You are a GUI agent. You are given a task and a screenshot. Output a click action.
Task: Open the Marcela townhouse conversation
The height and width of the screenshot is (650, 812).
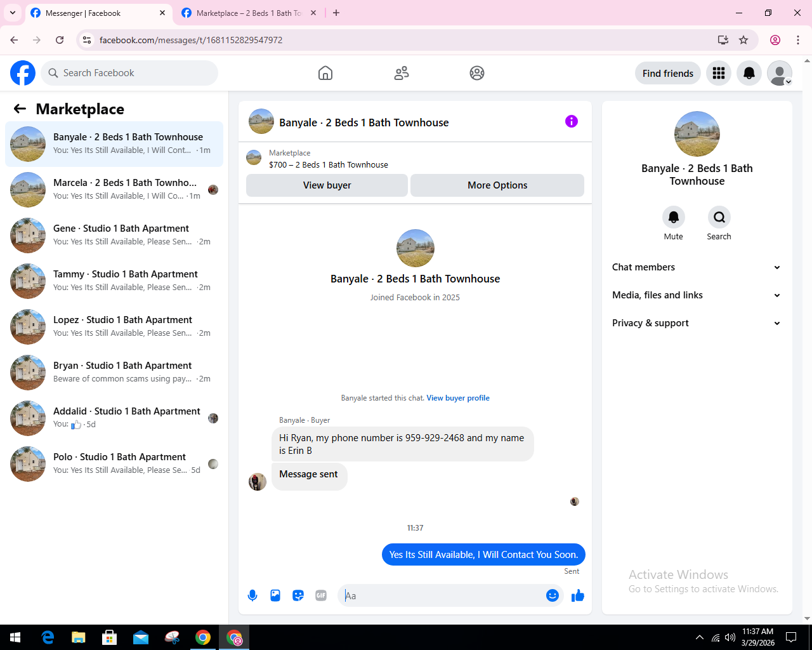pos(114,190)
